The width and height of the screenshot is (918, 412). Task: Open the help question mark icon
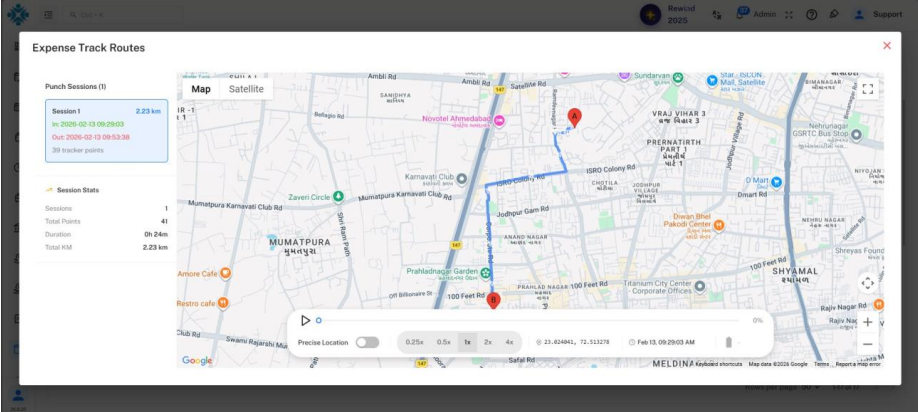coord(811,15)
